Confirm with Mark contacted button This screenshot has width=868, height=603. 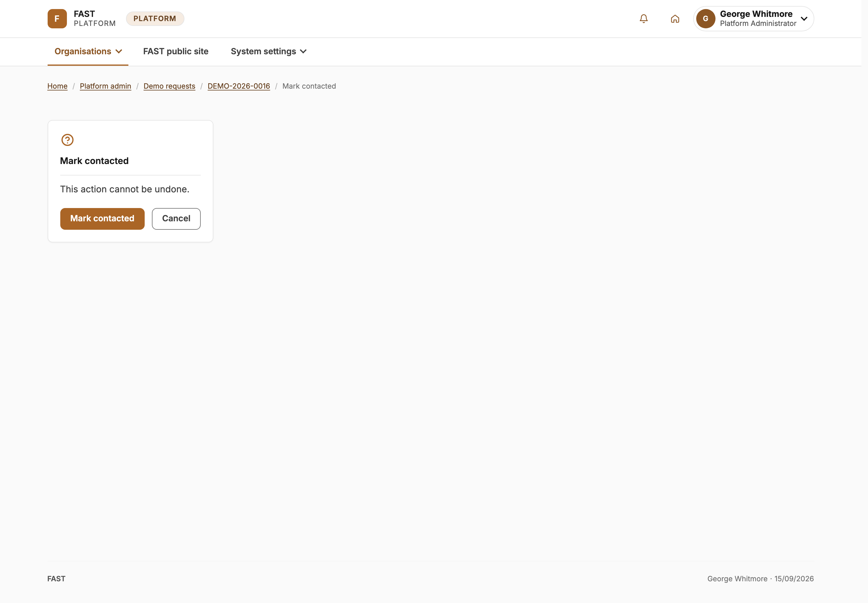[x=102, y=219]
